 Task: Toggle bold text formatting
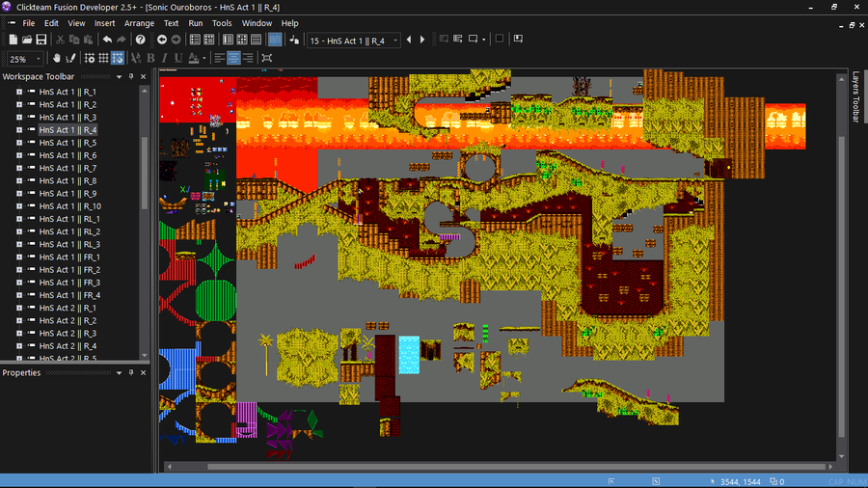pyautogui.click(x=150, y=58)
